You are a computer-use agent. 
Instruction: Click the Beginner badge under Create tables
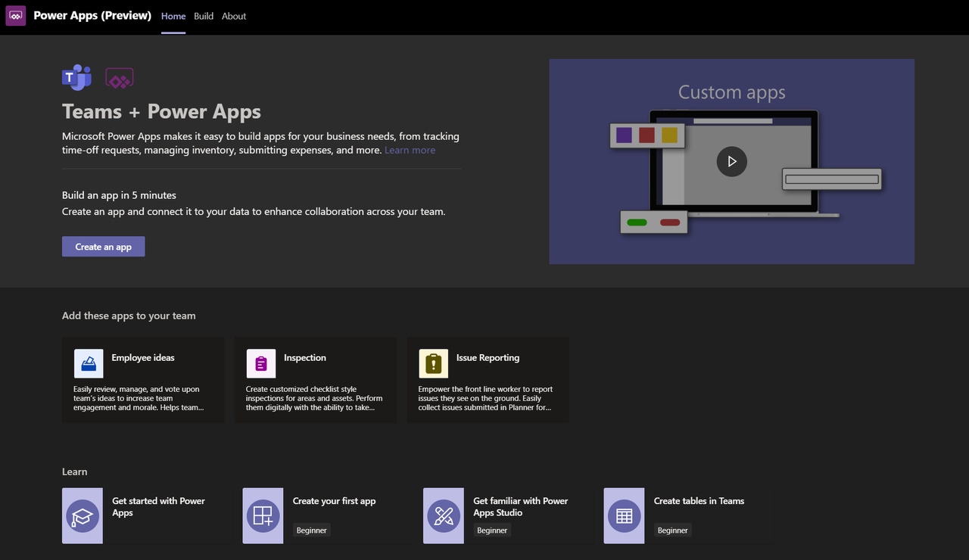pos(672,530)
